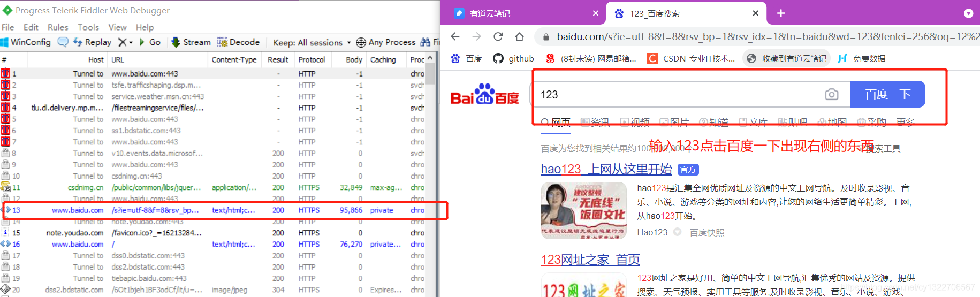Image resolution: width=980 pixels, height=297 pixels.
Task: Select session 16 www.baidu.com root request
Action: [213, 244]
